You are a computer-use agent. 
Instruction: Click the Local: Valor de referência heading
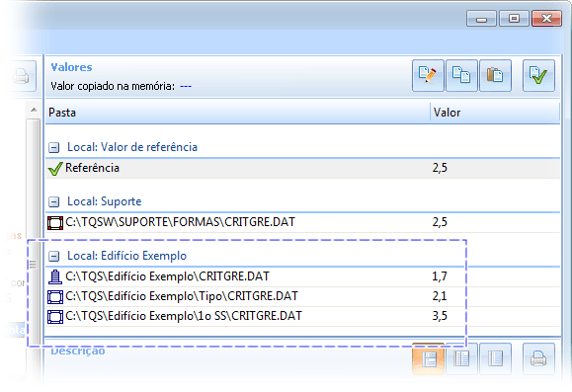(132, 147)
